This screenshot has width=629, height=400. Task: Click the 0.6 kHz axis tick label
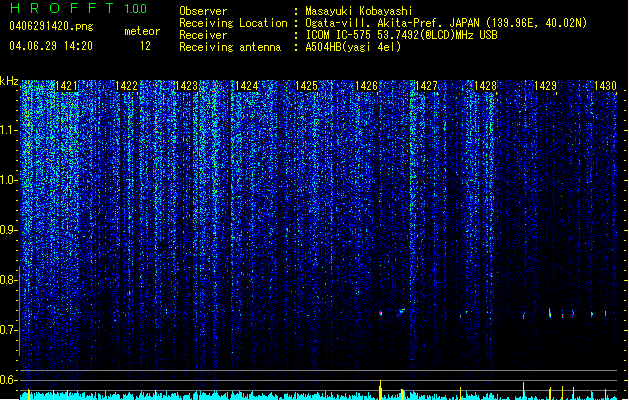(9, 380)
